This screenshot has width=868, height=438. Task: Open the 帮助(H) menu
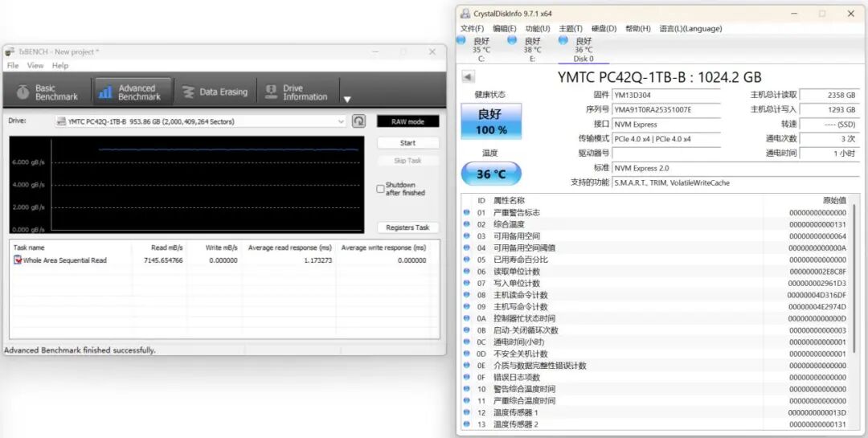coord(637,28)
